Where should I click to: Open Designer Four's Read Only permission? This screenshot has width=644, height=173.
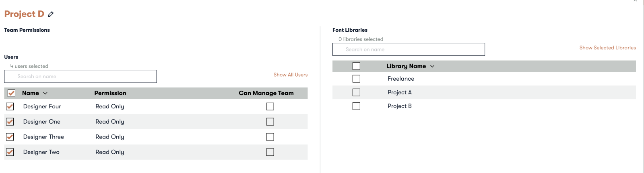click(x=110, y=106)
